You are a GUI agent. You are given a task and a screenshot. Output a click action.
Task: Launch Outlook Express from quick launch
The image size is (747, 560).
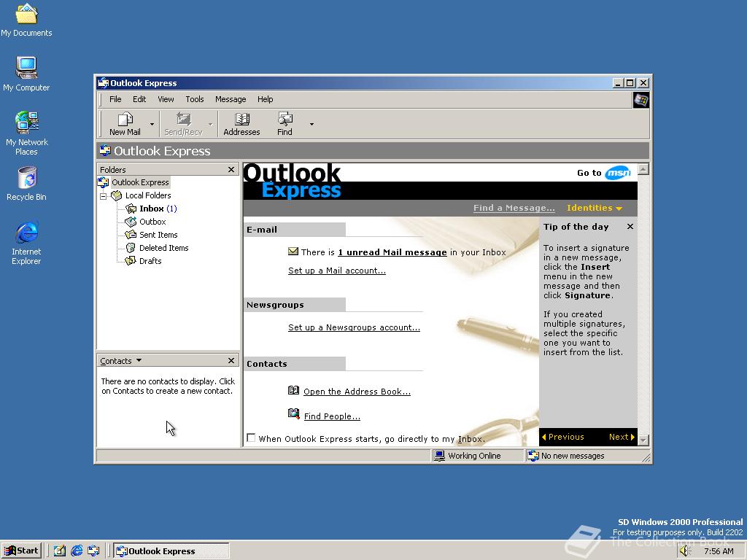(93, 551)
